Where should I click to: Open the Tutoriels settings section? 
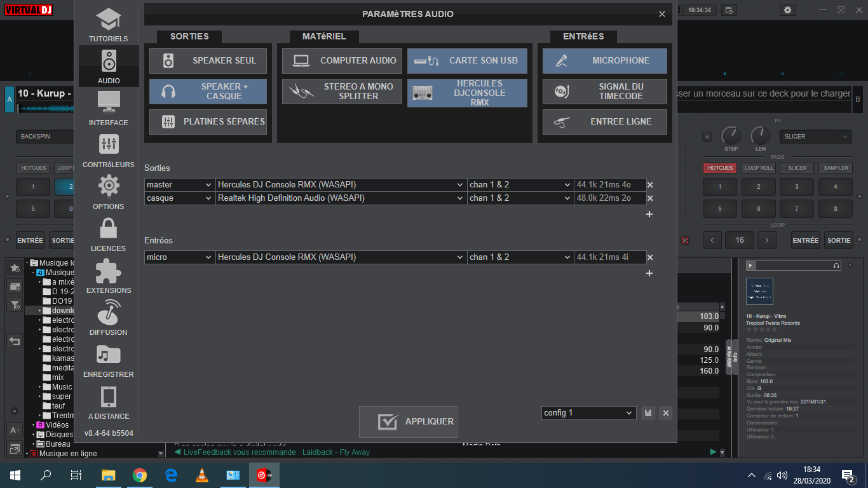coord(109,25)
